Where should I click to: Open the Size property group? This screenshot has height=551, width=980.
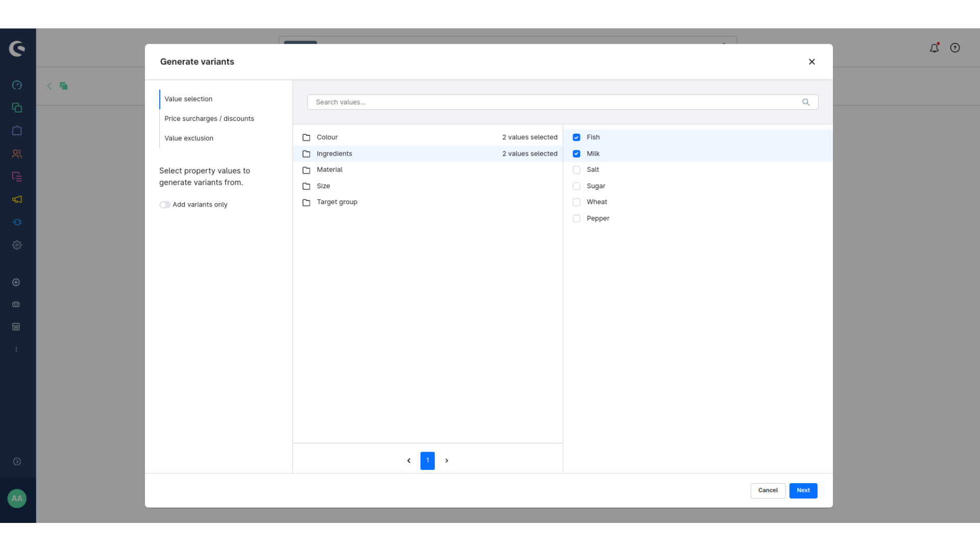[428, 186]
